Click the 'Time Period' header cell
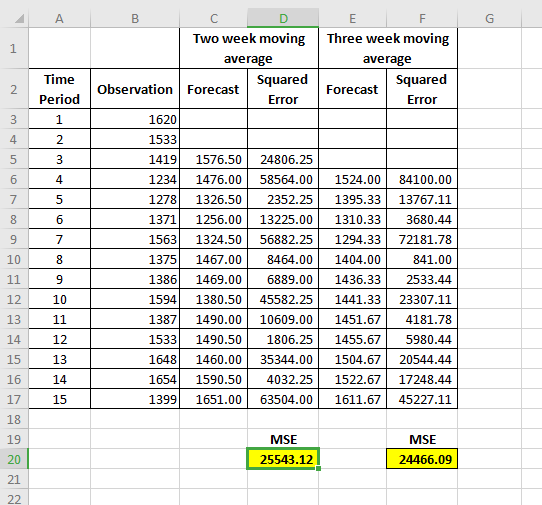Screen dimensions: 542x505 pos(59,89)
